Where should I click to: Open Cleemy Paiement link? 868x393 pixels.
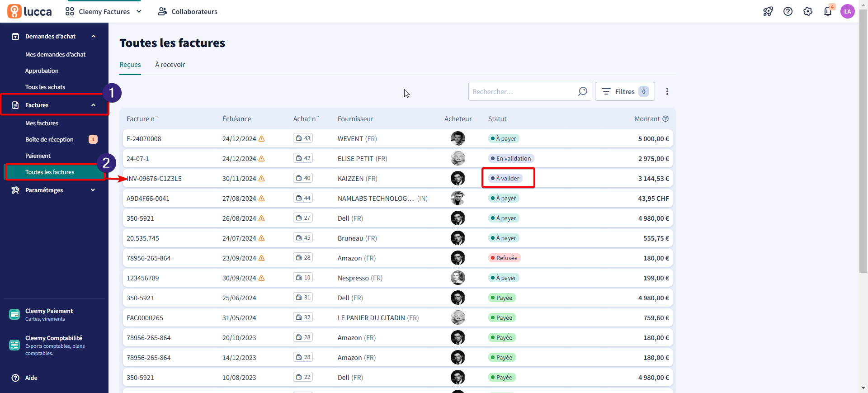pyautogui.click(x=49, y=314)
